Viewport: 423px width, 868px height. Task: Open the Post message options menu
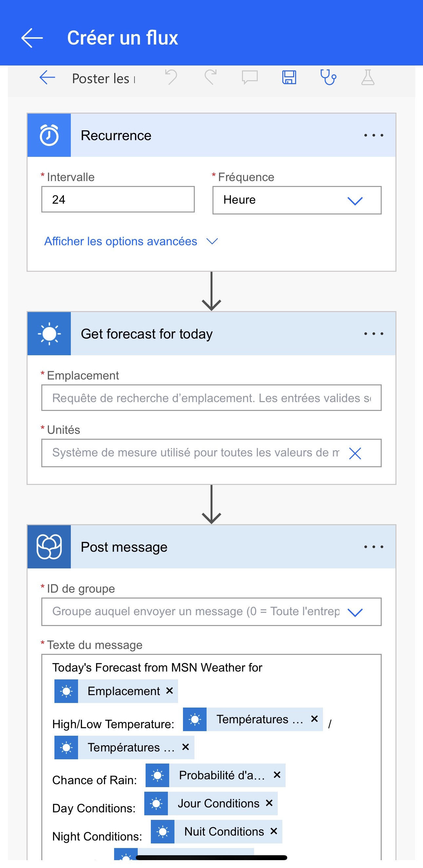(374, 547)
